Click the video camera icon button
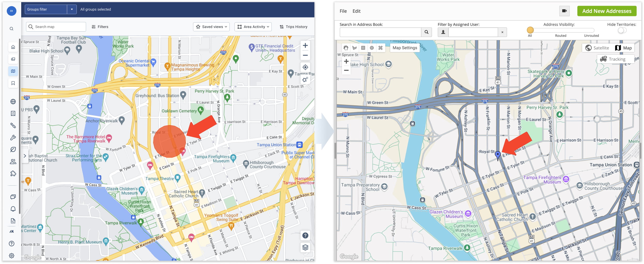 (564, 11)
